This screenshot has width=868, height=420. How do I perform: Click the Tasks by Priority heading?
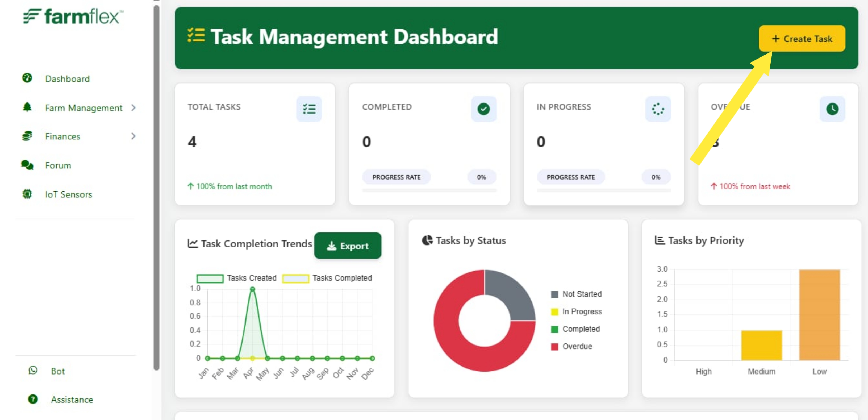[706, 240]
